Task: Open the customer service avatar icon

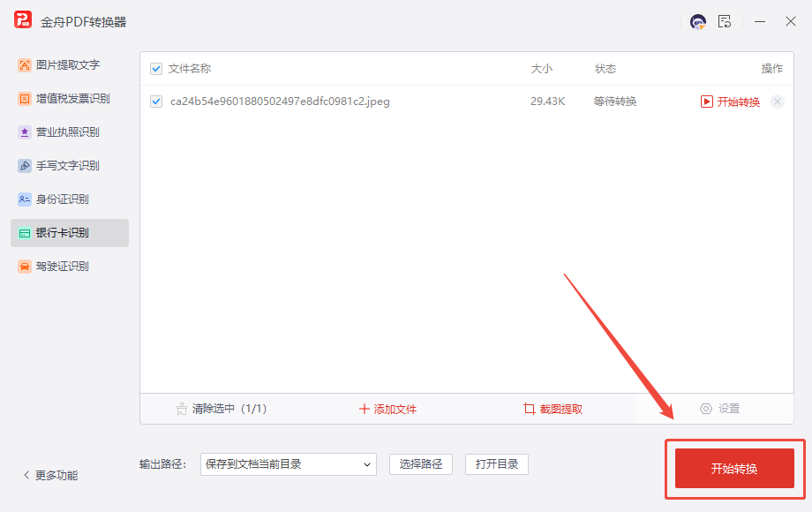Action: [698, 22]
